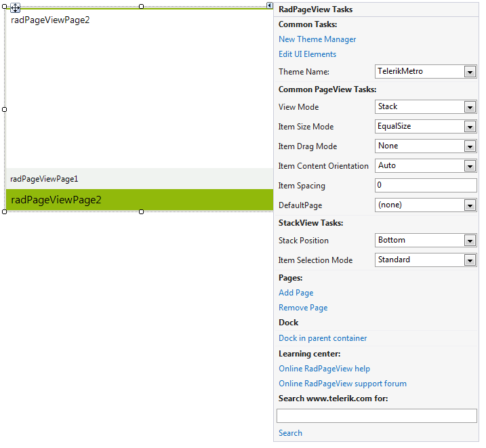This screenshot has width=486, height=448.
Task: Expand the Item Selection Mode dropdown arrow
Action: click(x=470, y=260)
